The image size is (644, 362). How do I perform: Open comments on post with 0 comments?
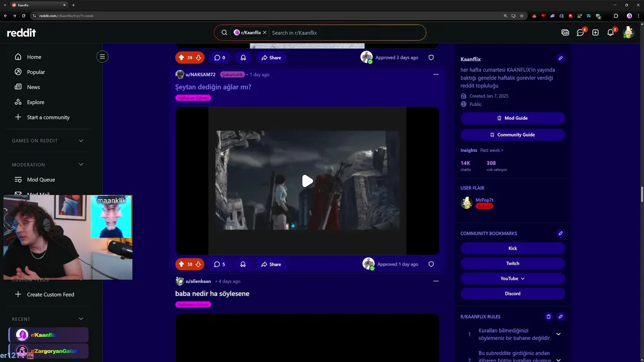pos(220,58)
